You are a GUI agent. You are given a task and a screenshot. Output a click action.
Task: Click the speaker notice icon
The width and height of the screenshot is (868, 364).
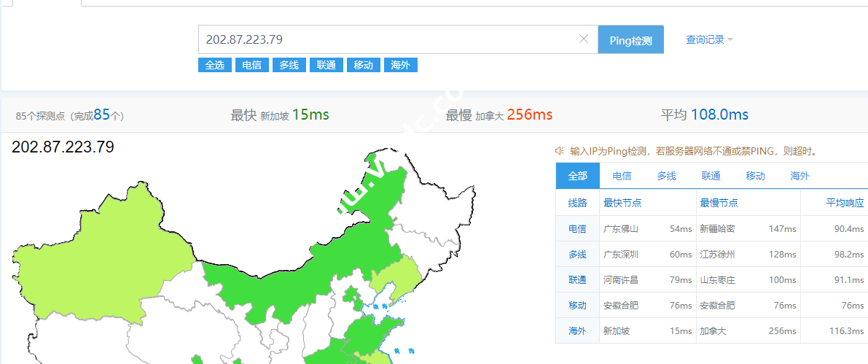tap(559, 151)
